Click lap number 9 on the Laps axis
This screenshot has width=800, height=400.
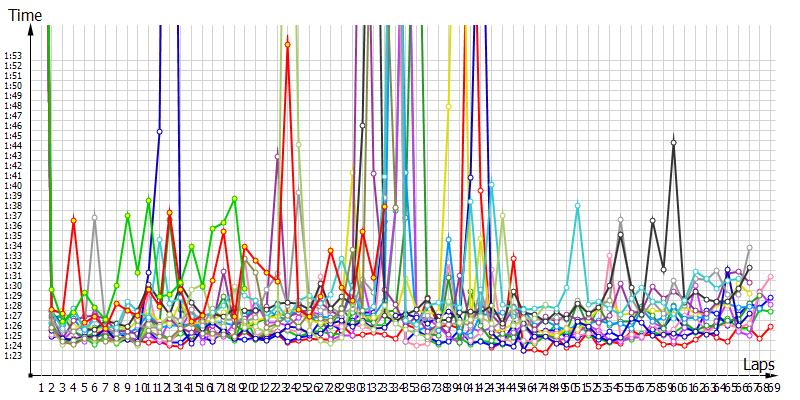127,388
